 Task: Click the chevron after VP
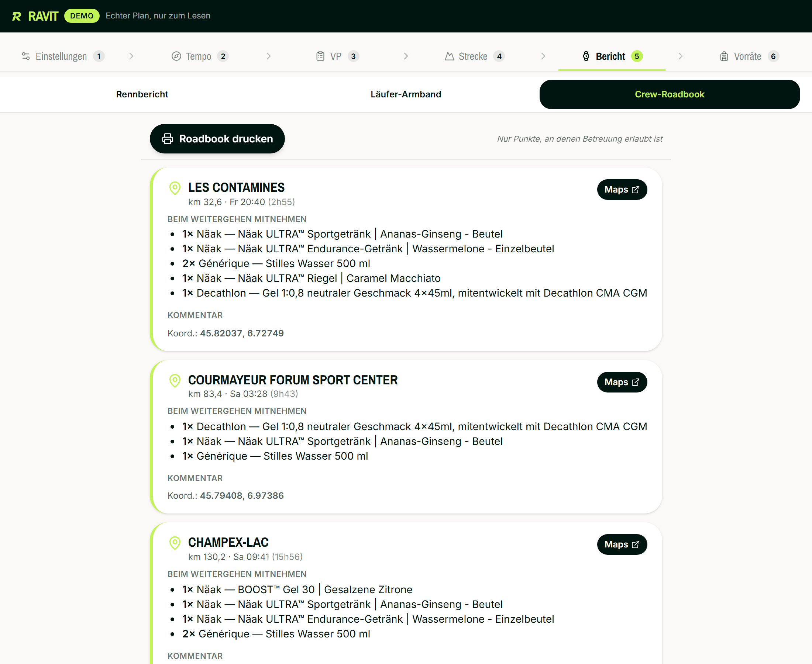(x=406, y=56)
